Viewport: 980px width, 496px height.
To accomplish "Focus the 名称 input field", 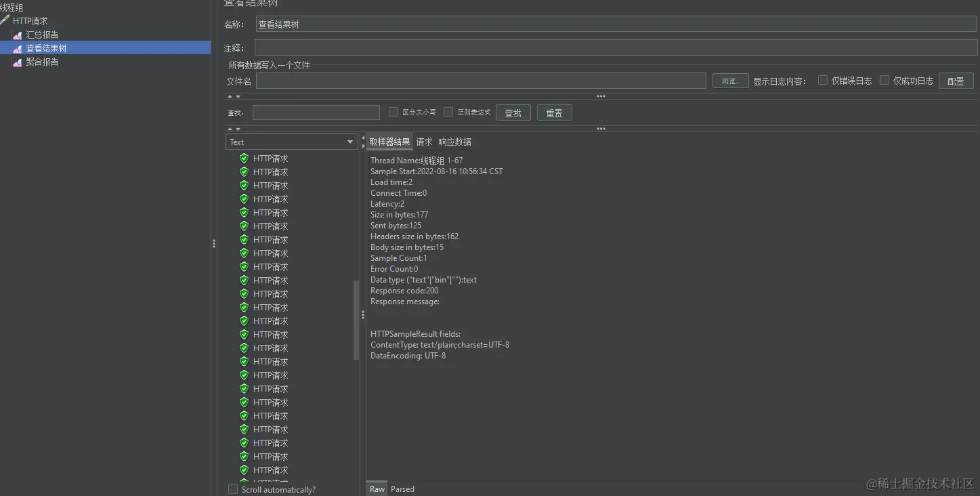I will pyautogui.click(x=616, y=24).
